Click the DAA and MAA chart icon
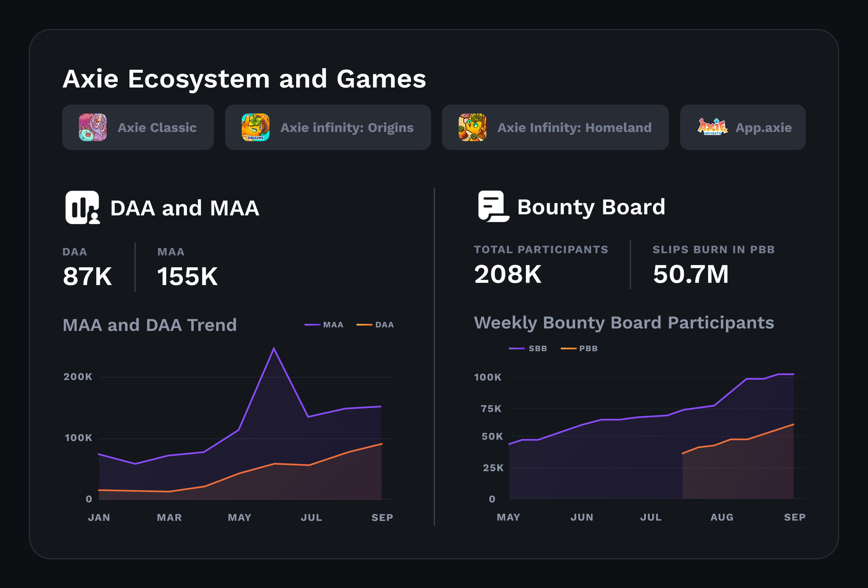The image size is (868, 588). point(82,208)
